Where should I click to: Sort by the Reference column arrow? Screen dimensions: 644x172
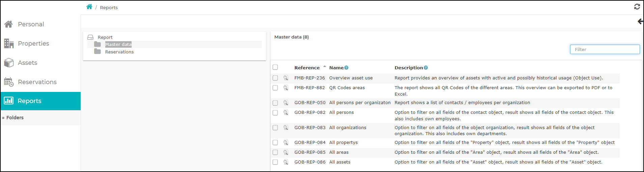pyautogui.click(x=325, y=67)
